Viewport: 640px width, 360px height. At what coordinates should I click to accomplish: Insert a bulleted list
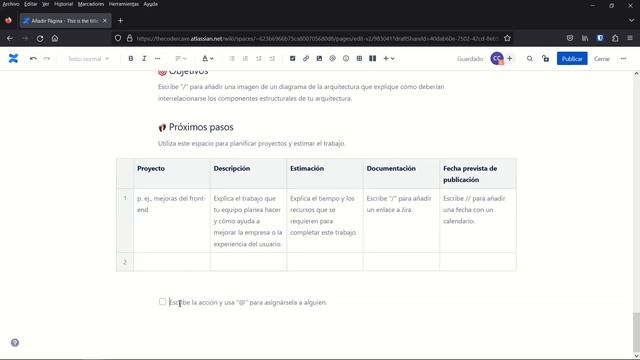point(232,59)
